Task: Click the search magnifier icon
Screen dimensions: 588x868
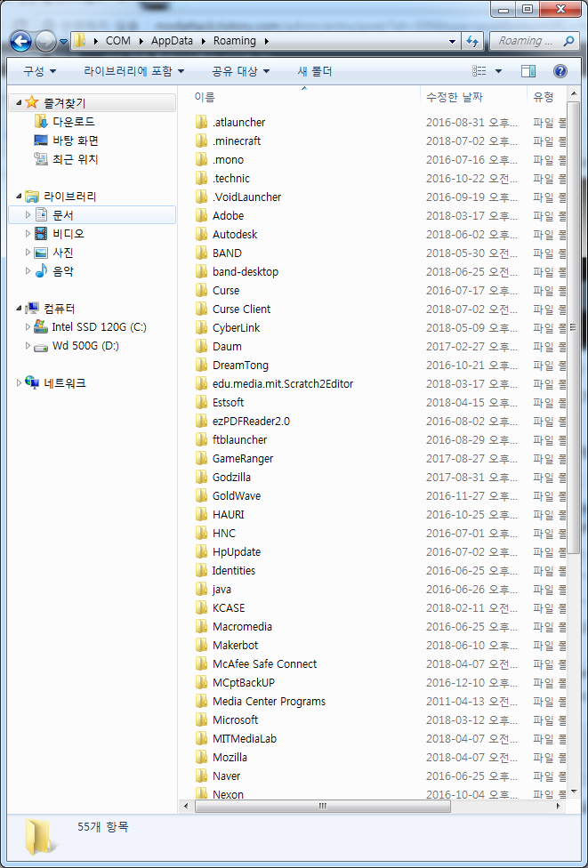Action: tap(568, 41)
